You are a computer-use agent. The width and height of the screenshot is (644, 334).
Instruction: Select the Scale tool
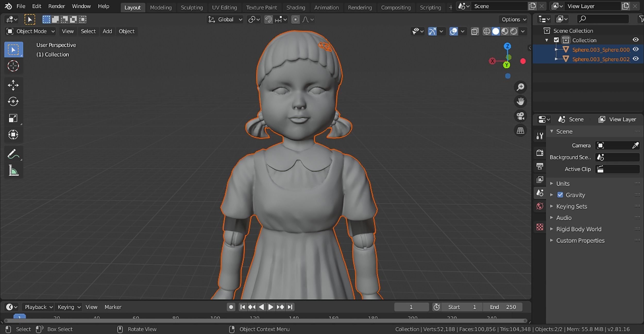point(13,118)
